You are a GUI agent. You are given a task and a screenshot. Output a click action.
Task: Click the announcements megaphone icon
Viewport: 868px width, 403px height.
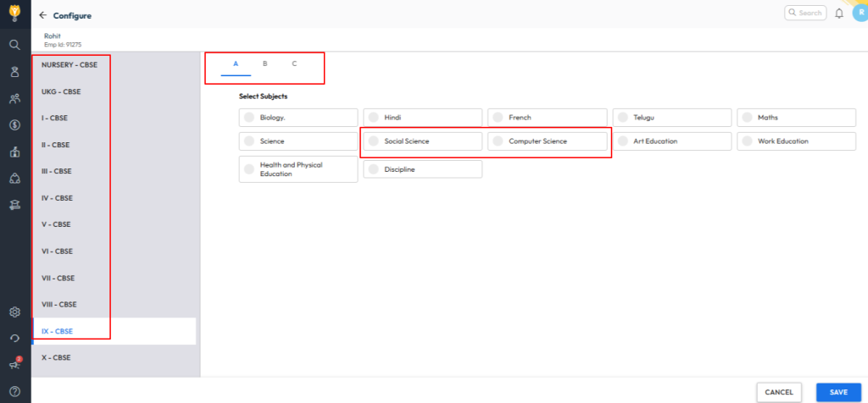point(14,365)
